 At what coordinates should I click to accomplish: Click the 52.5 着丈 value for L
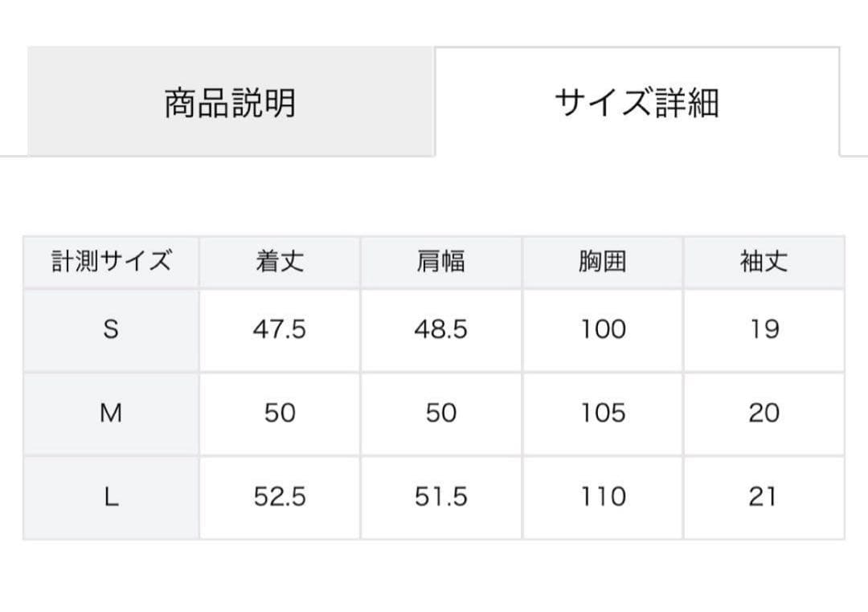(x=280, y=497)
